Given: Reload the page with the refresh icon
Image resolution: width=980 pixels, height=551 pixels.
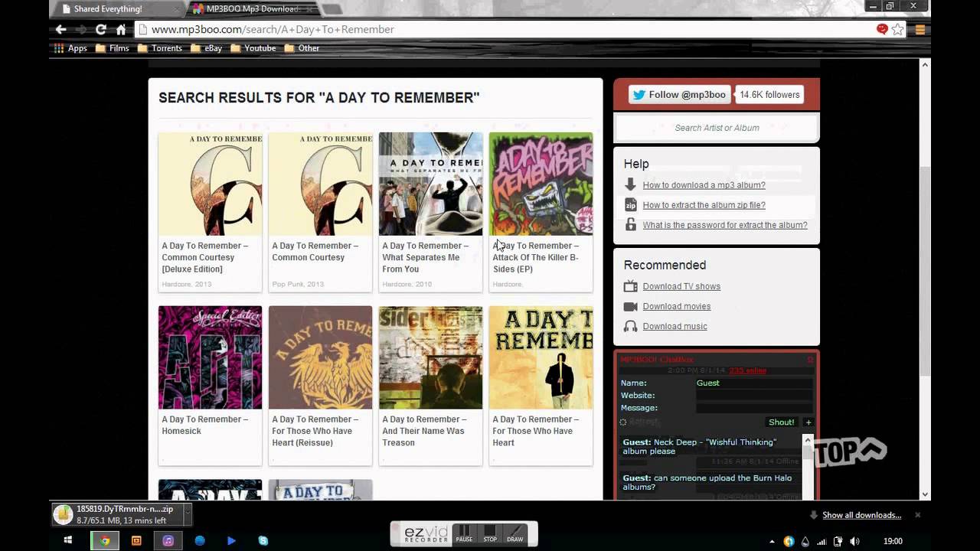Looking at the screenshot, I should click(x=100, y=29).
